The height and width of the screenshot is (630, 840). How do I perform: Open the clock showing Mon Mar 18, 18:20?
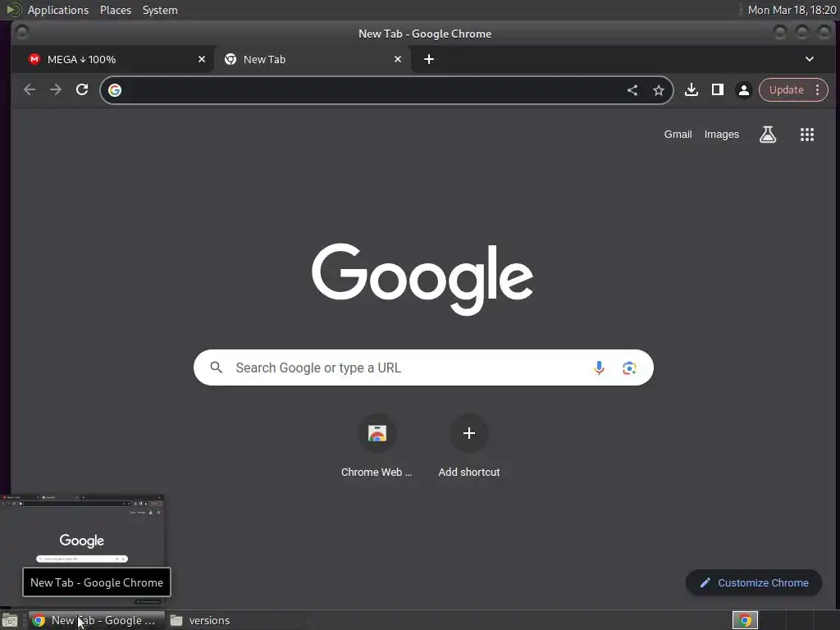tap(792, 10)
